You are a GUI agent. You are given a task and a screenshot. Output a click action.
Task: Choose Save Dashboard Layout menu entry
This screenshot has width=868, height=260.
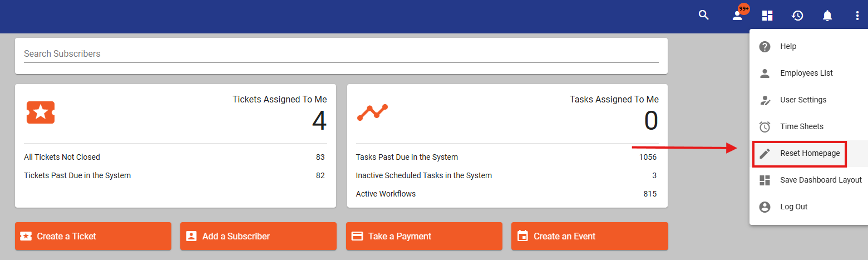[x=808, y=180]
